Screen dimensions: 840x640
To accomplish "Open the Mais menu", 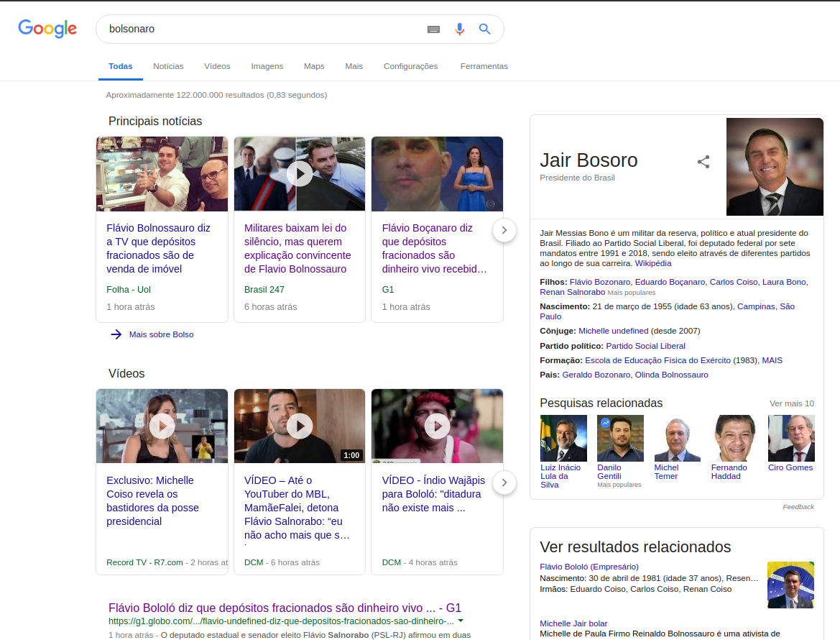I will pyautogui.click(x=354, y=66).
